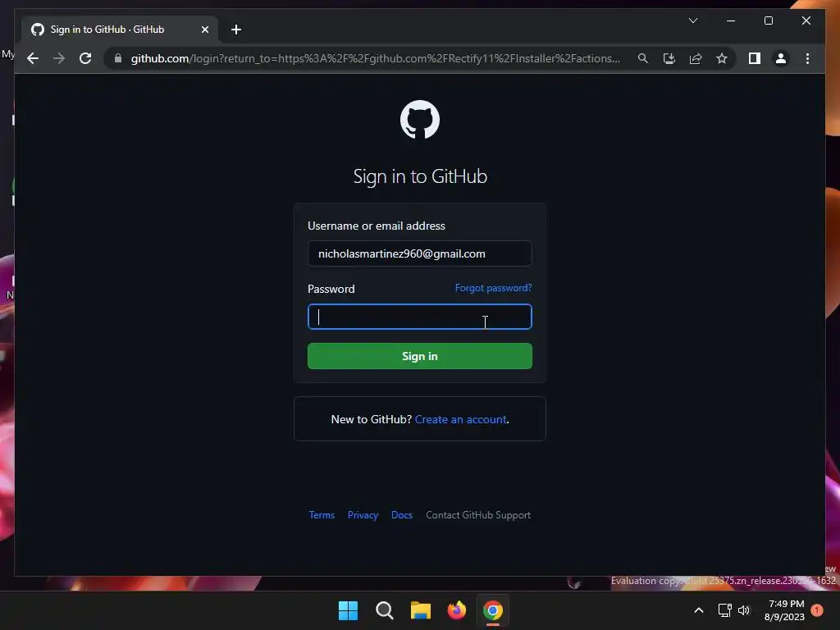The width and height of the screenshot is (840, 630).
Task: Focus the Password input field
Action: 419,317
